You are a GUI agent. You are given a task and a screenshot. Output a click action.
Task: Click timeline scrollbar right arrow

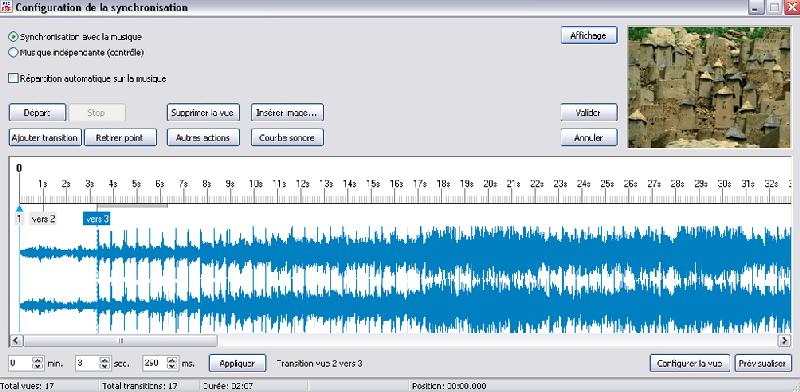pos(784,340)
